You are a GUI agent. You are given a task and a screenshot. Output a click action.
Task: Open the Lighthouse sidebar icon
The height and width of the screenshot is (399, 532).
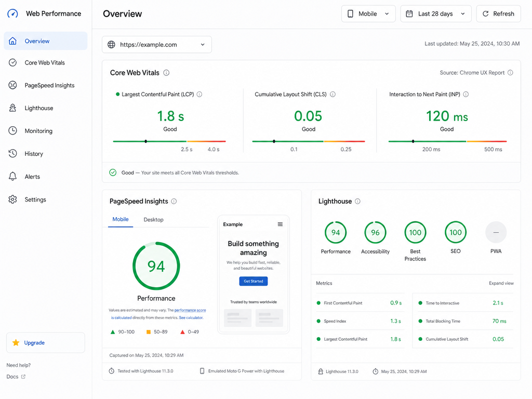[12, 108]
